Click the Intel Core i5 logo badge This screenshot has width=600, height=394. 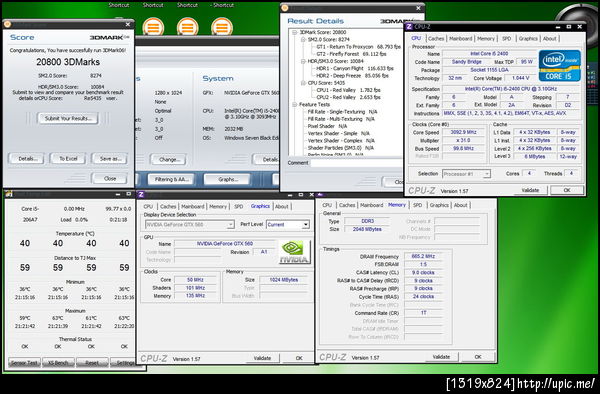pos(559,65)
